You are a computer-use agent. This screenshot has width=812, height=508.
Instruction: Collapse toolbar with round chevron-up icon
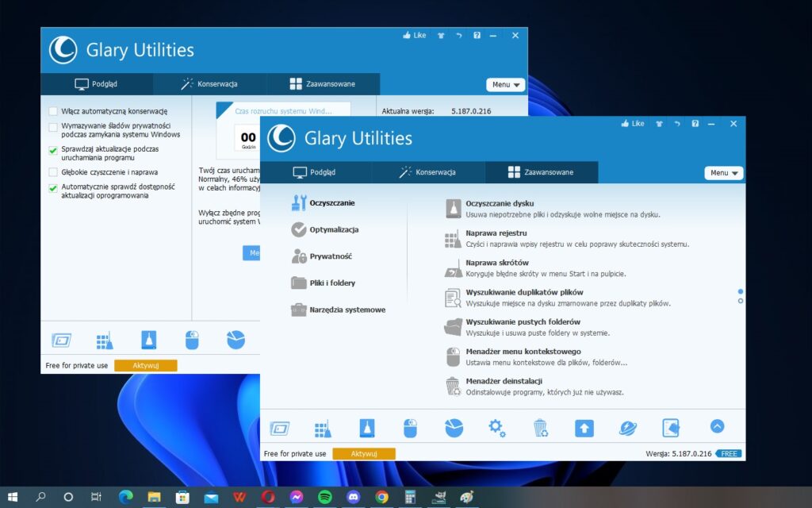[x=717, y=426]
